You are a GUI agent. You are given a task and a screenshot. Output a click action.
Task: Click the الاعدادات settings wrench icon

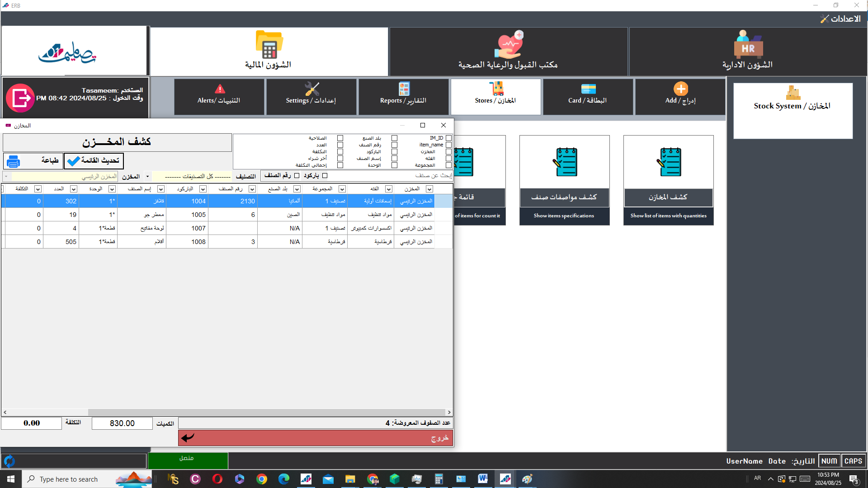click(825, 19)
